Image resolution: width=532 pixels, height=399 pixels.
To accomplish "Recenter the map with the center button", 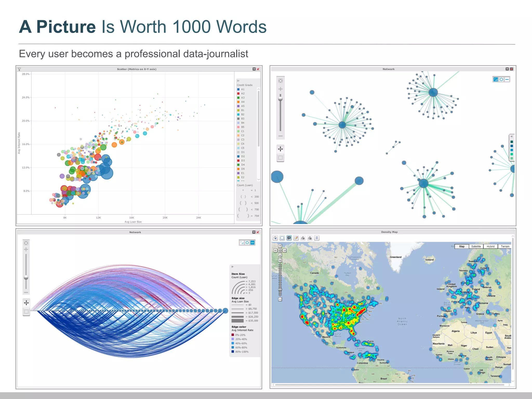I will [x=280, y=251].
